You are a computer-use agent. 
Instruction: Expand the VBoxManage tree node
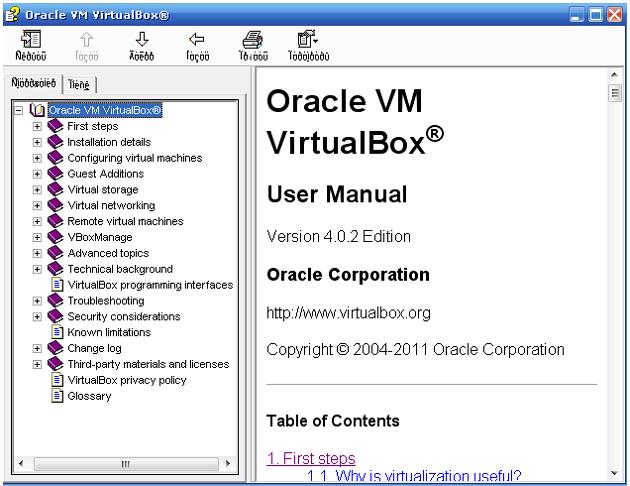(37, 237)
